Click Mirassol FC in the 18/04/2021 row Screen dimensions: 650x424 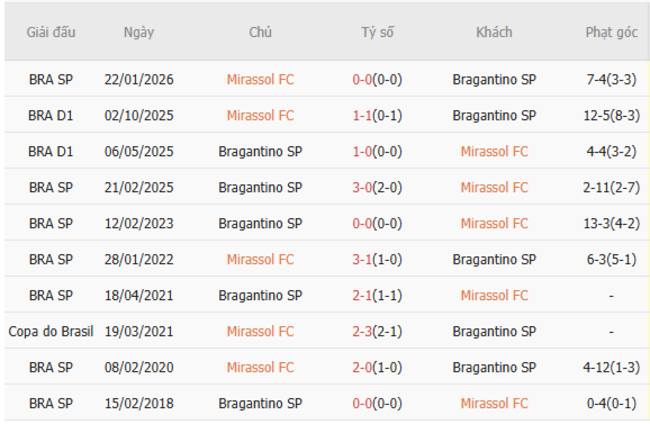click(494, 295)
